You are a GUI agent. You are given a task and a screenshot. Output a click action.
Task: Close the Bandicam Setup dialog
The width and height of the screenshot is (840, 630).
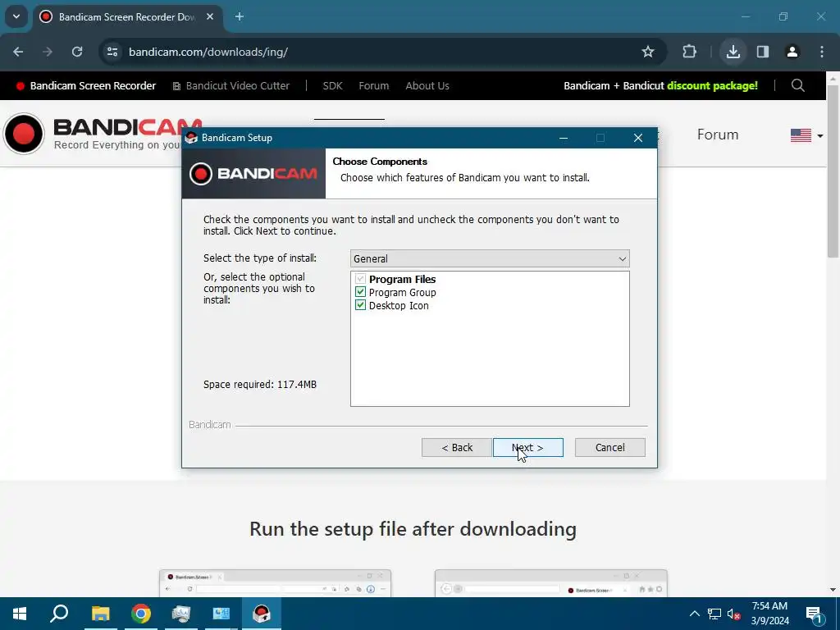(637, 138)
